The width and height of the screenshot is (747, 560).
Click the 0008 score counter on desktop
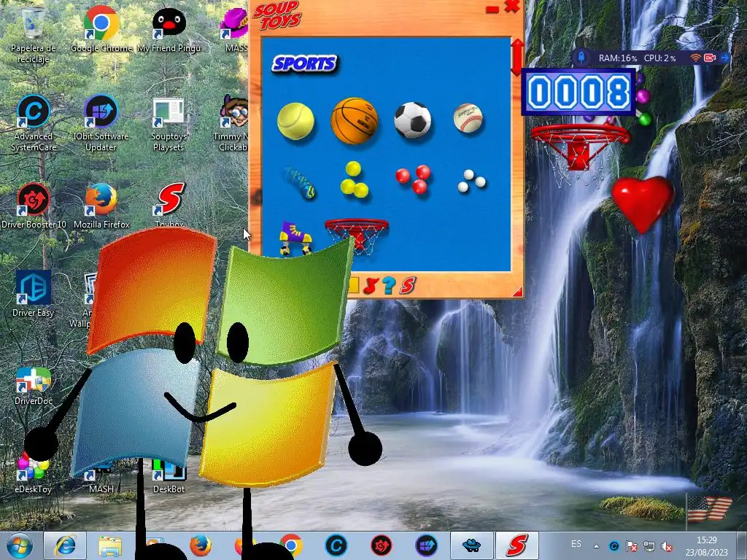(x=578, y=93)
